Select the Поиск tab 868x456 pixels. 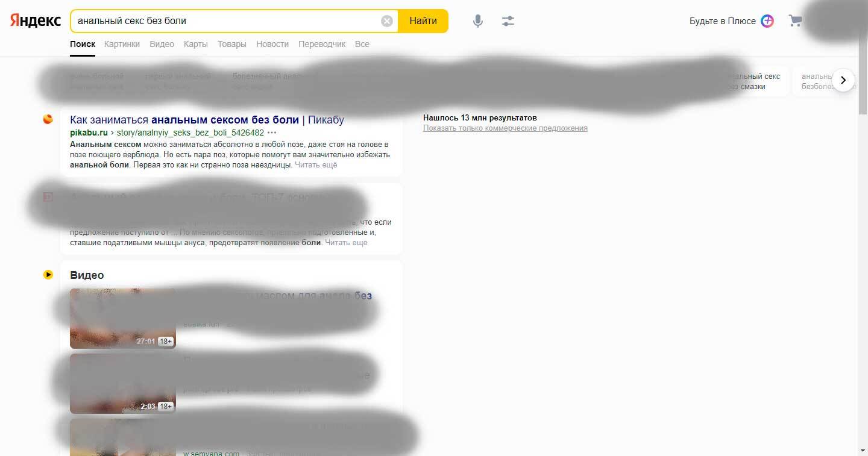83,44
